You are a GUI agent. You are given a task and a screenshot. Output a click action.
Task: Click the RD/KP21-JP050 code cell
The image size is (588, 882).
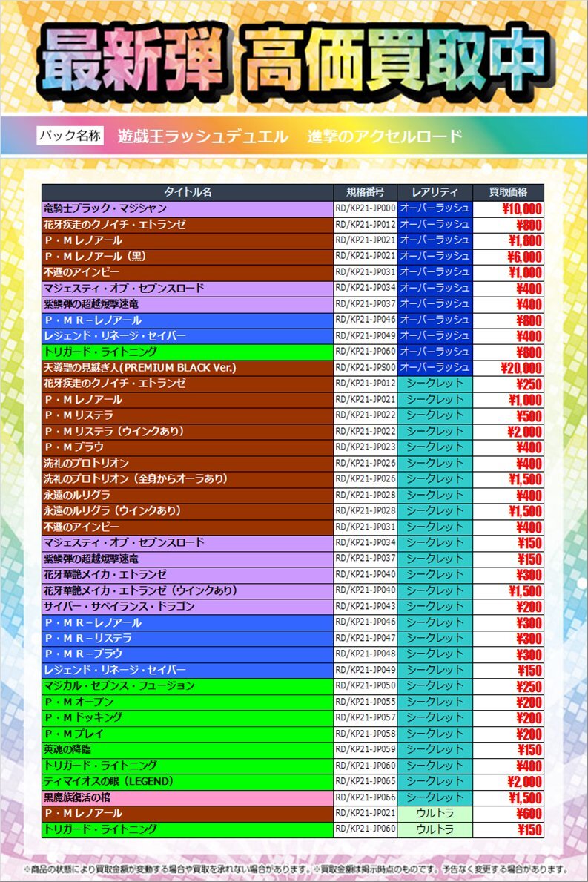click(366, 685)
